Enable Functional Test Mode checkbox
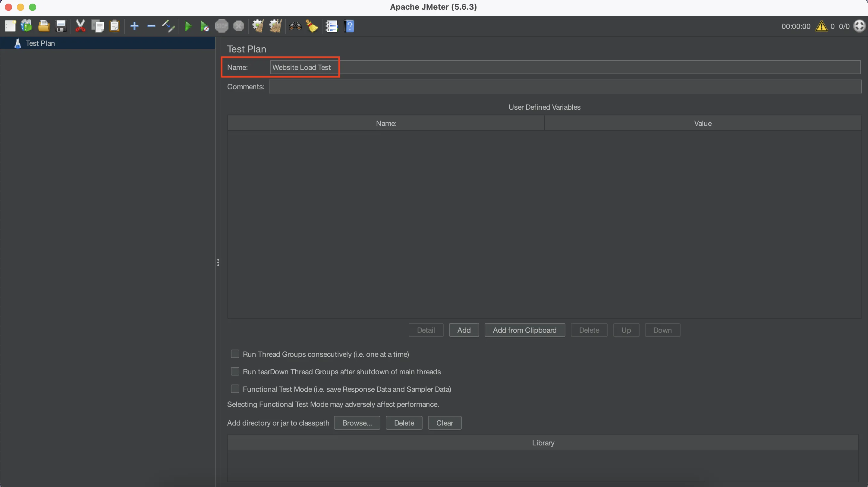This screenshot has height=487, width=868. [235, 389]
